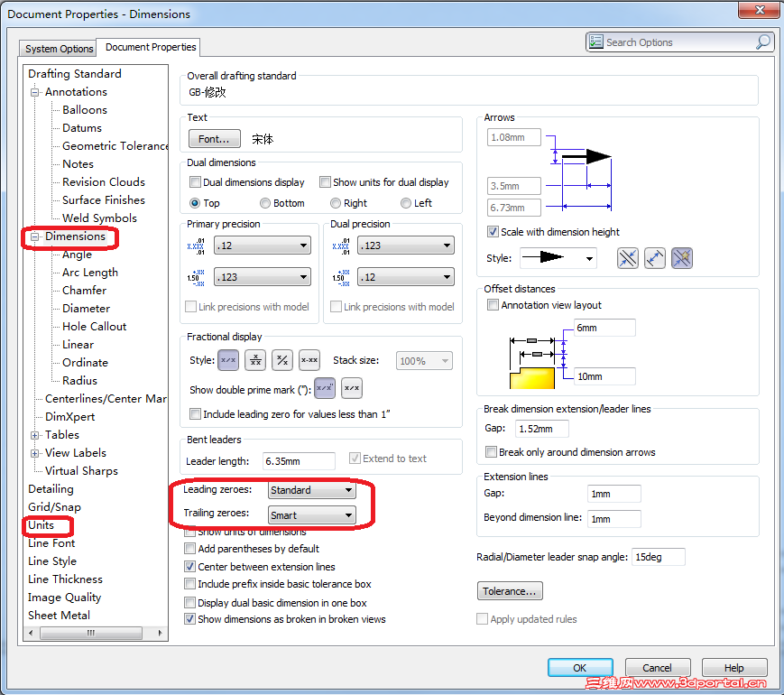Select the Right radio button
Viewport: 784px width, 695px height.
pos(336,203)
